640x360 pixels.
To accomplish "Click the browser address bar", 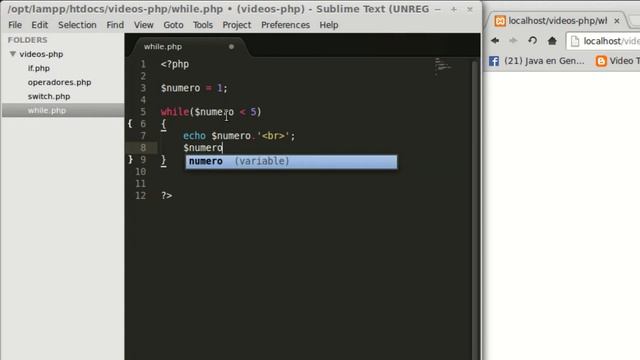I will pos(603,41).
